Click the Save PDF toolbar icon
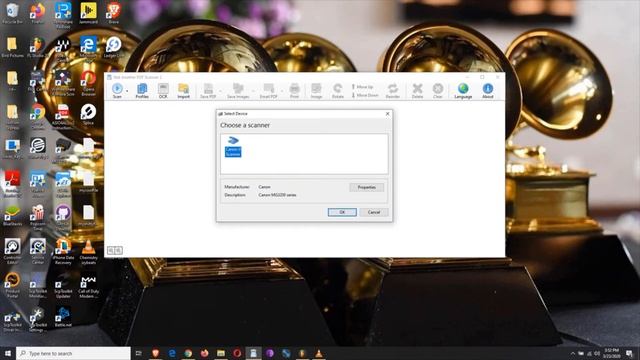The width and height of the screenshot is (640, 360). 208,91
